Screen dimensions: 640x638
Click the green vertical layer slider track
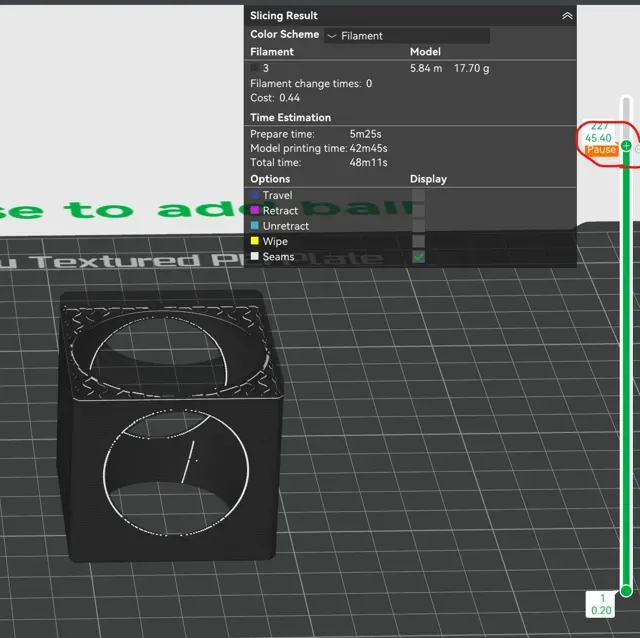(626, 367)
